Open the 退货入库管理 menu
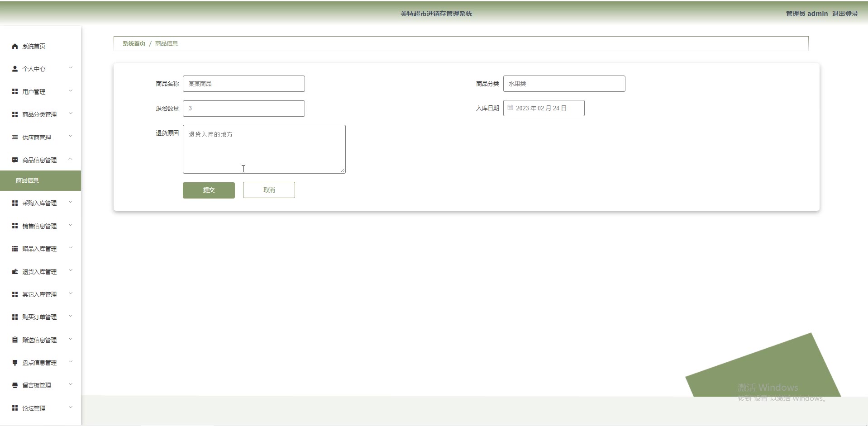 click(x=41, y=272)
